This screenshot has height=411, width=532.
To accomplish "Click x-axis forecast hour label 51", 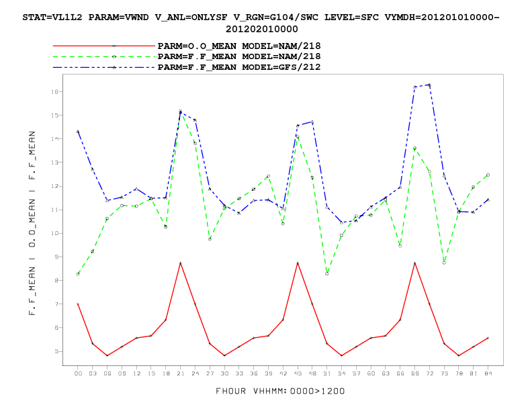I will (327, 373).
